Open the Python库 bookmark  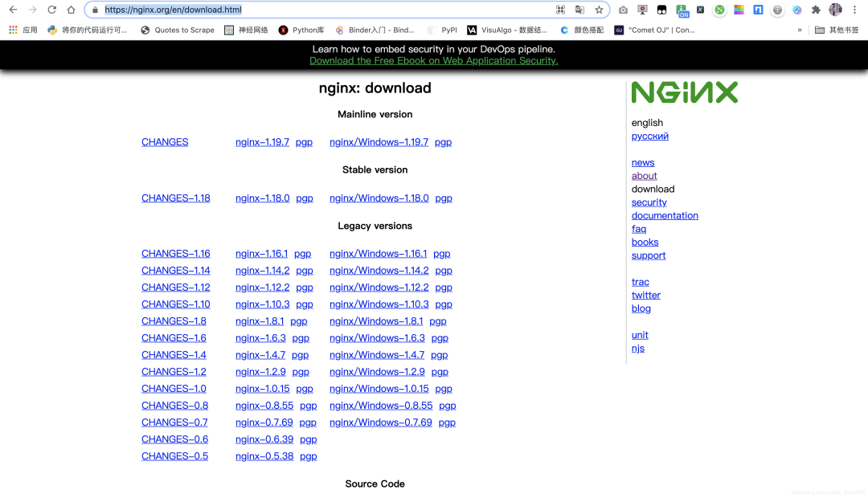(301, 30)
